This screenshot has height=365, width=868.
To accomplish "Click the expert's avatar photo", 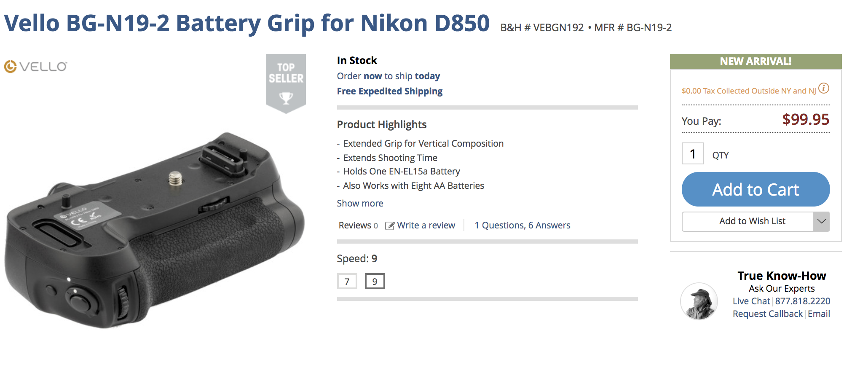I will point(699,301).
